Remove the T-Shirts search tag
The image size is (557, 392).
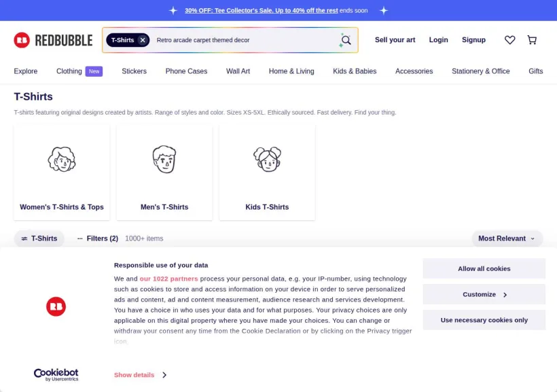pyautogui.click(x=143, y=40)
